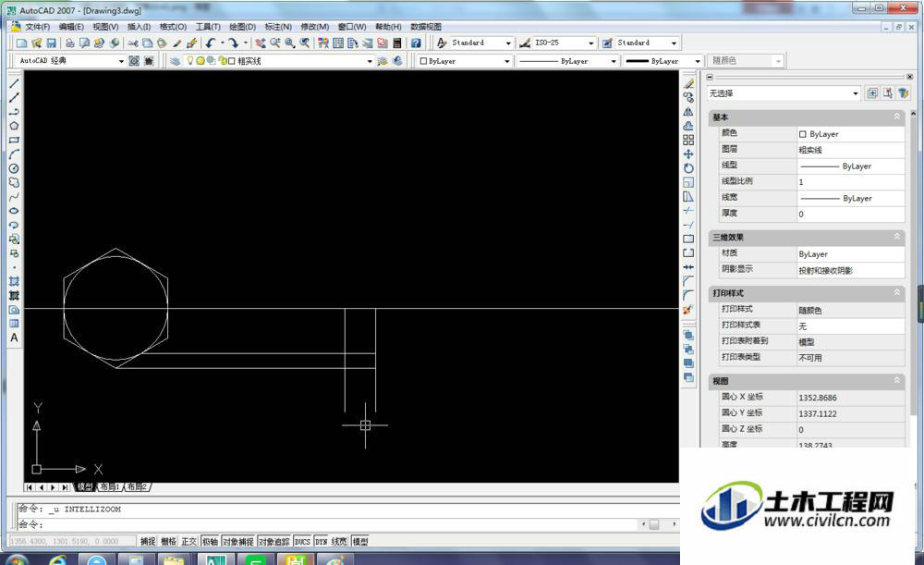Screen dimensions: 924x565
Task: Toggle 极轴 polar tracking in status bar
Action: click(211, 541)
